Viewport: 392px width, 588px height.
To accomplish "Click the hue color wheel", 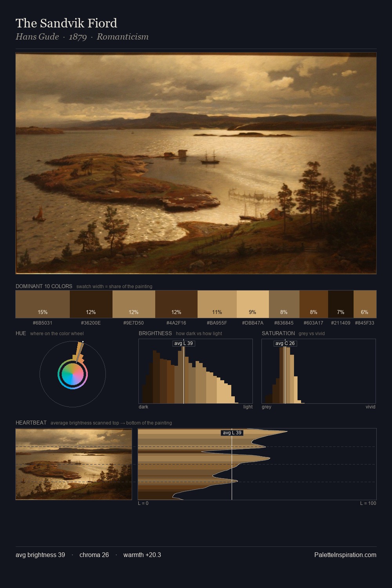I will click(73, 374).
